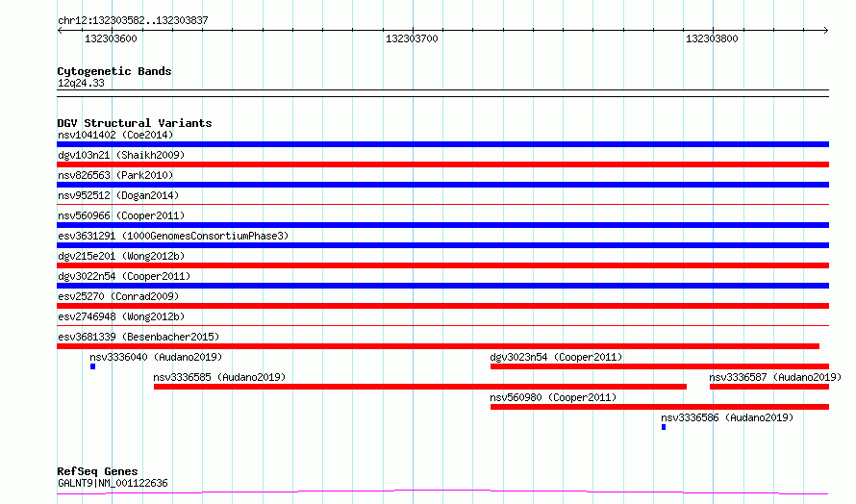
Task: Click the left arrow on the ruler
Action: coord(60,31)
